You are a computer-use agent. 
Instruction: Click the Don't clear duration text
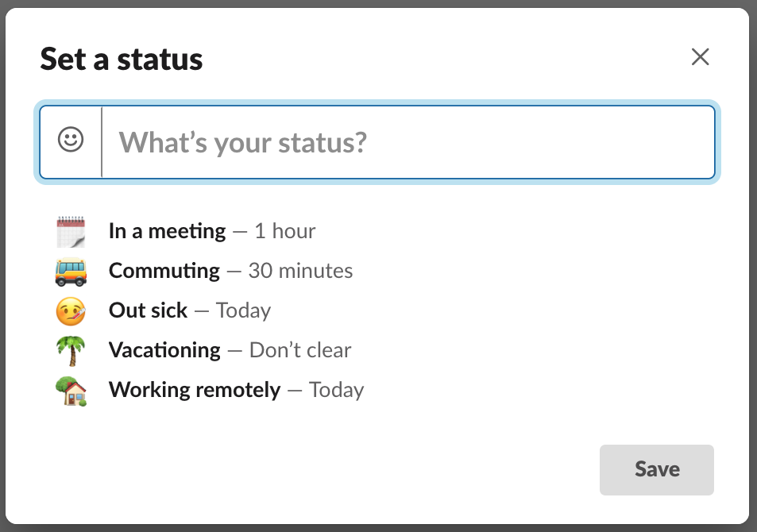300,350
